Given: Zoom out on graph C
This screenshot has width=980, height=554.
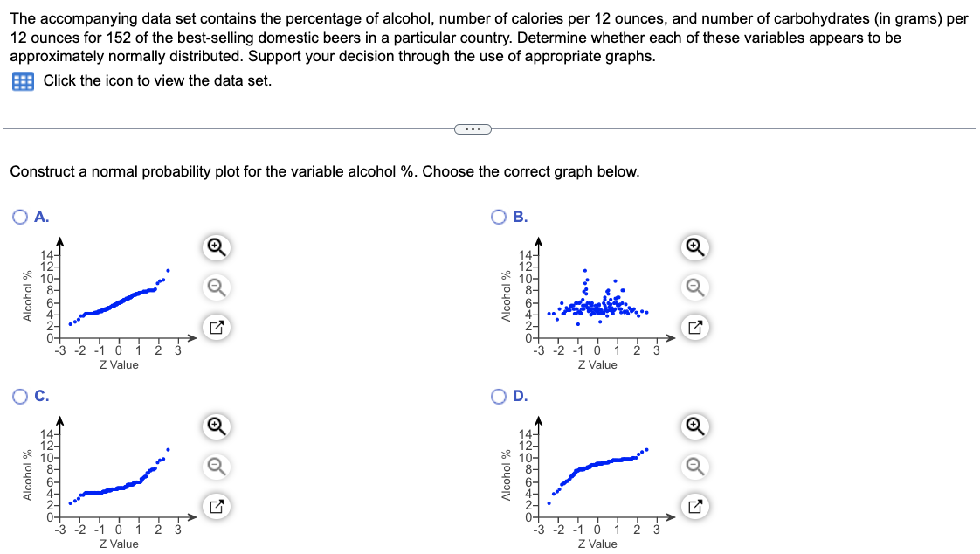Looking at the screenshot, I should [x=215, y=466].
